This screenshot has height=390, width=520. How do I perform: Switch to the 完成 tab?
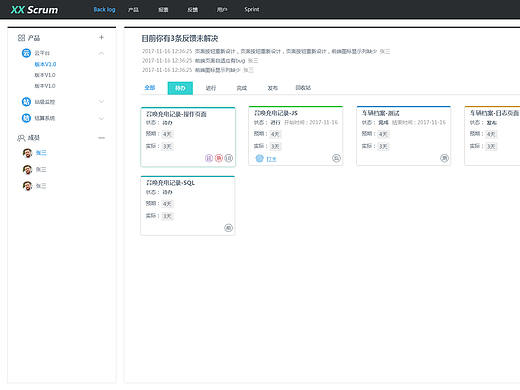242,88
